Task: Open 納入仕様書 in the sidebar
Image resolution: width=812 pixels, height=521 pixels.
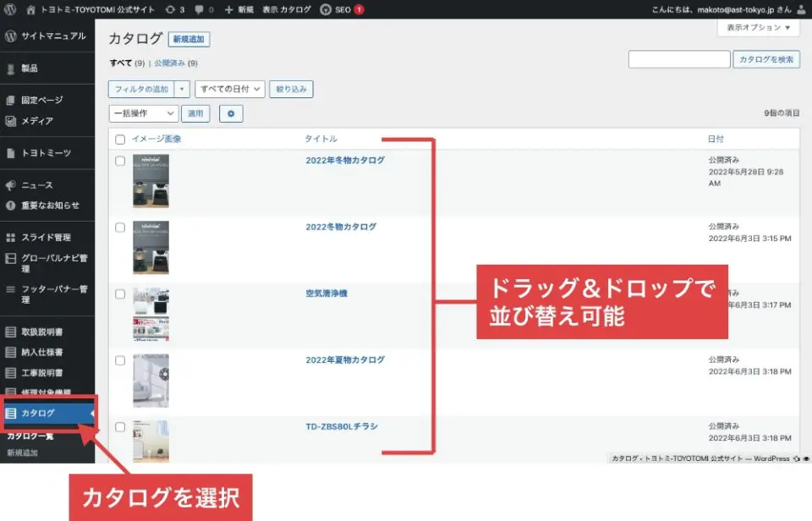Action: [x=47, y=352]
